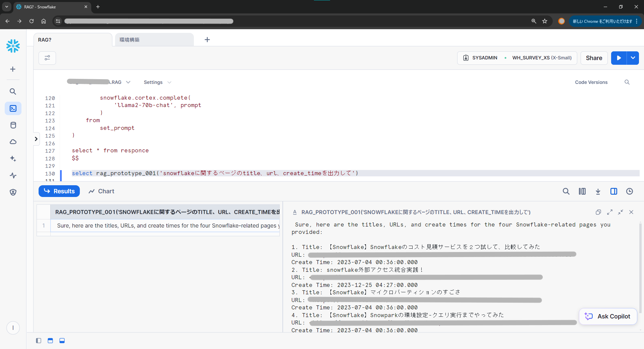Search within the code editor
This screenshot has height=349, width=644.
(627, 82)
